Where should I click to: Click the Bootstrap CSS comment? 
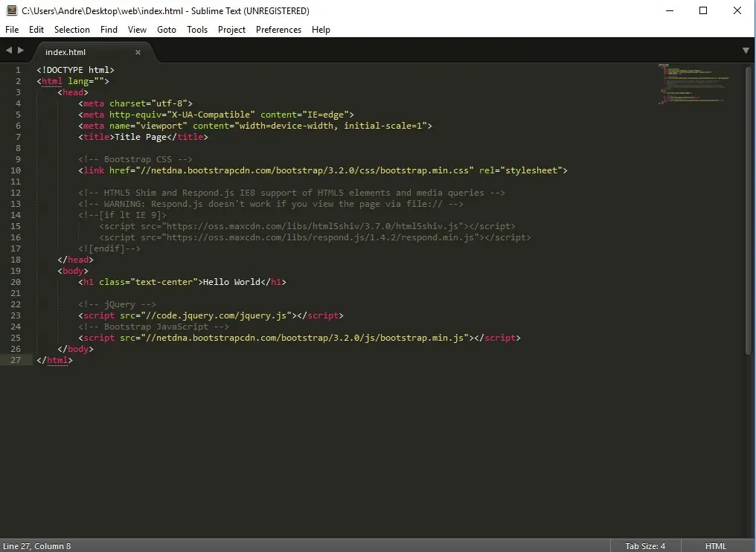[x=135, y=159]
